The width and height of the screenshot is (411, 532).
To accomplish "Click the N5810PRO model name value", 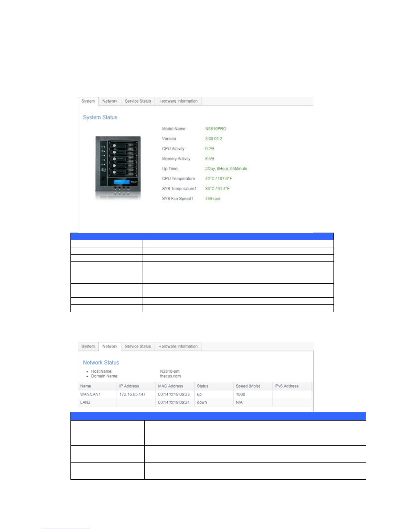I will point(216,129).
